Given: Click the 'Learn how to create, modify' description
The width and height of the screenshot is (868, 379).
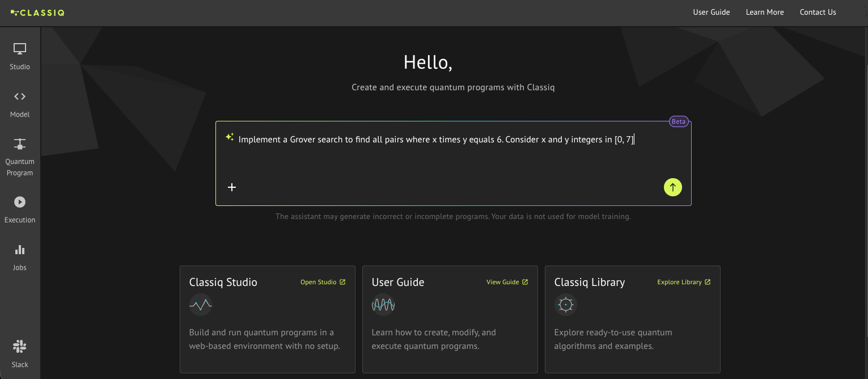Looking at the screenshot, I should pyautogui.click(x=434, y=339).
